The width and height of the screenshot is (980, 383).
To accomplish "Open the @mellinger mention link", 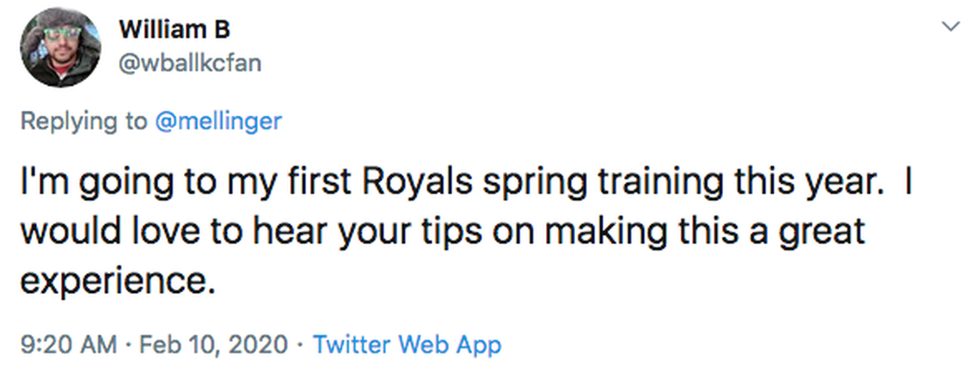I will [217, 122].
